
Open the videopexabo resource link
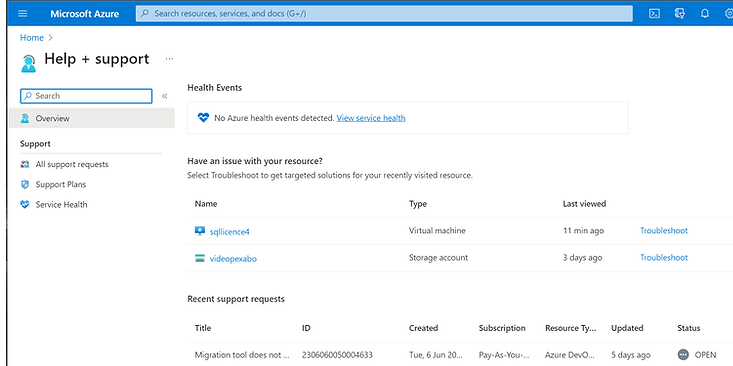(233, 258)
